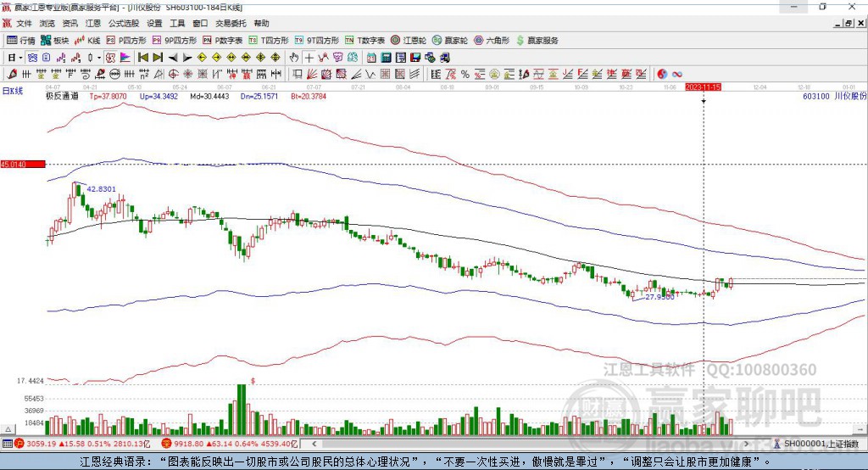Click the first yellow diamond left-arrow icon
868x470 pixels.
click(x=202, y=58)
